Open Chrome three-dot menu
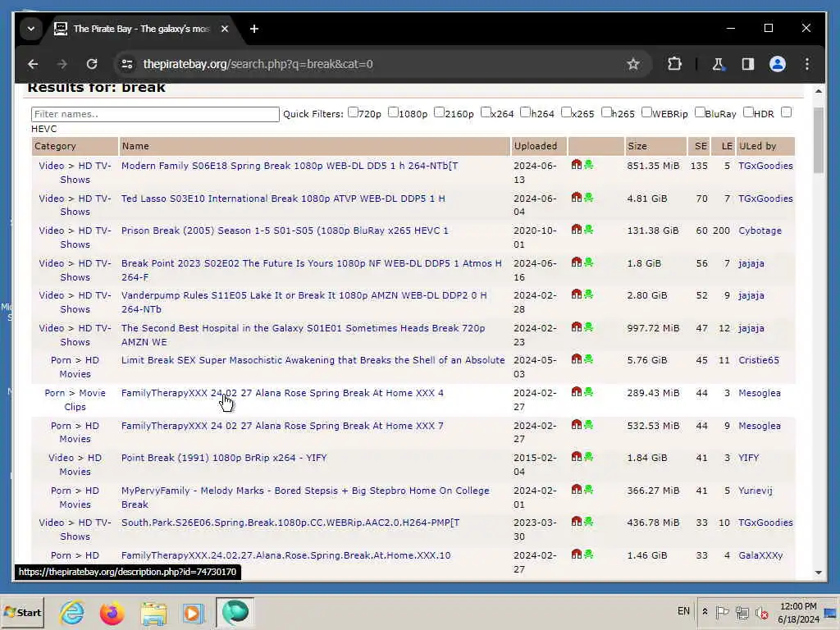 point(807,64)
